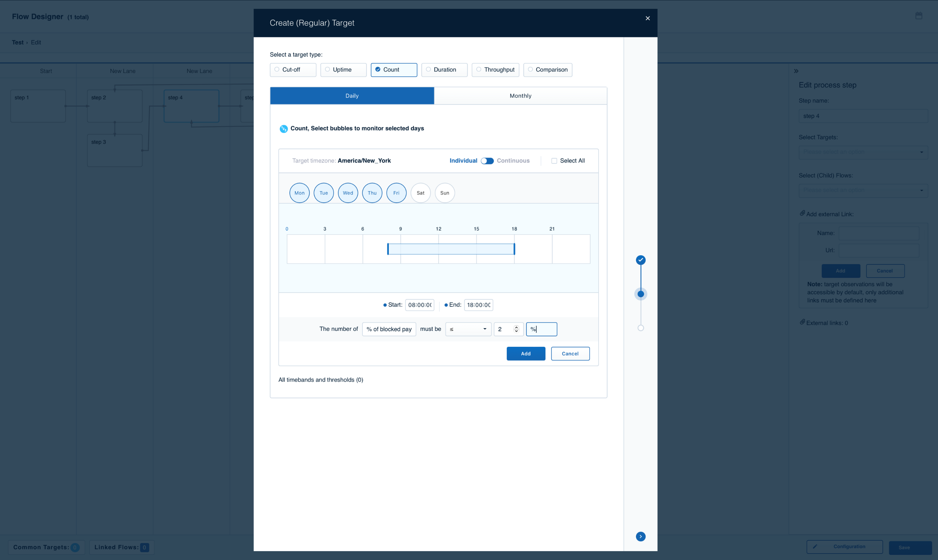Image resolution: width=938 pixels, height=560 pixels.
Task: Click the End time field
Action: tap(479, 305)
